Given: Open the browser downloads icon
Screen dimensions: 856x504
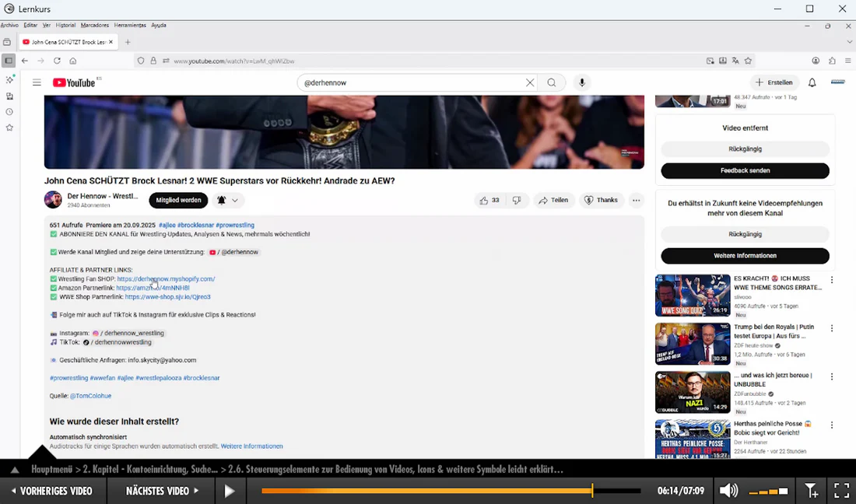Looking at the screenshot, I should coord(722,60).
